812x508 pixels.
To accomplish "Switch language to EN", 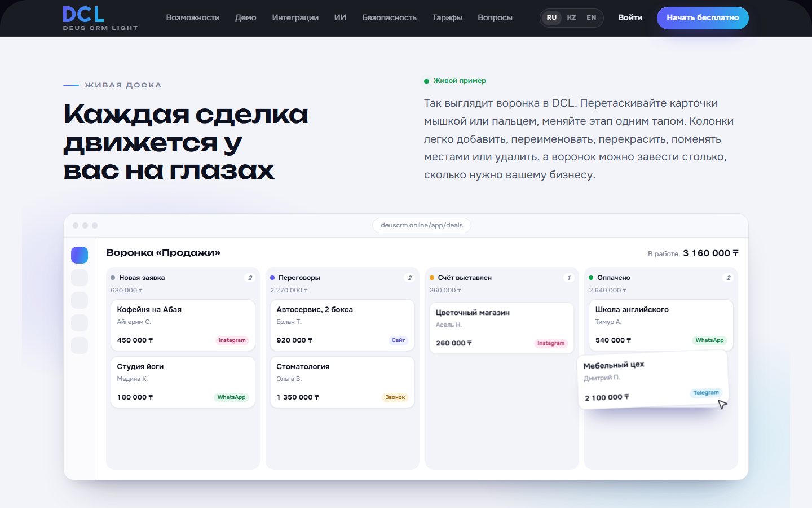I will pos(591,17).
